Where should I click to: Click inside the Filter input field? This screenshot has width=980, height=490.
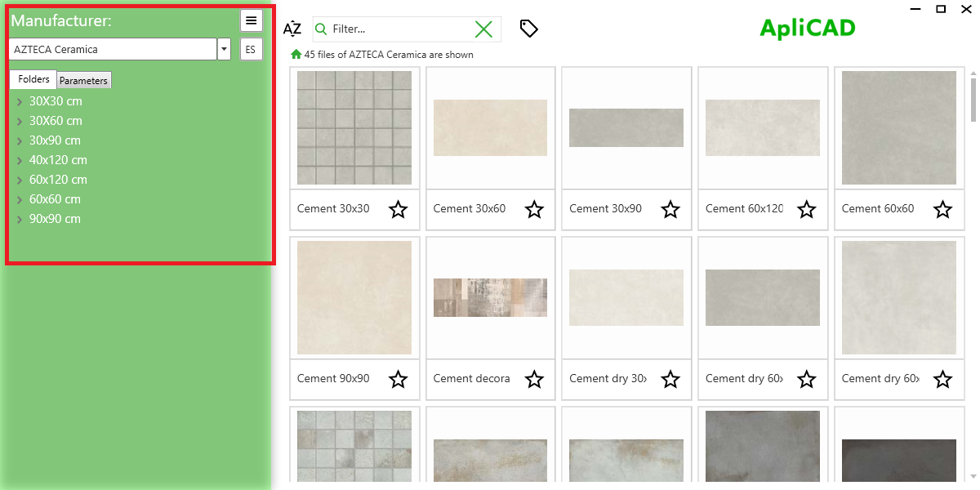(x=392, y=29)
